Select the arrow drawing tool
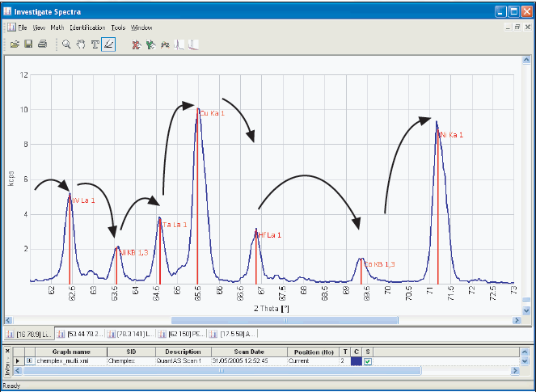This screenshot has height=392, width=536. coord(109,44)
